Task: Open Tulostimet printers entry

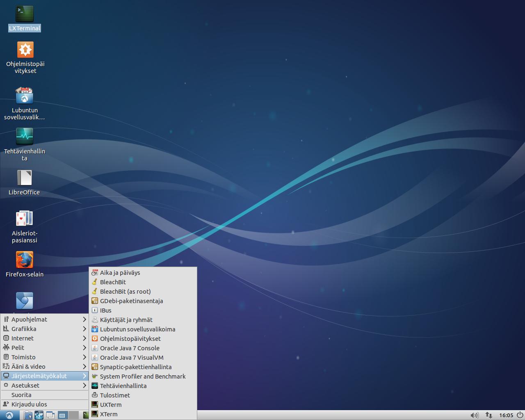Action: point(143,395)
